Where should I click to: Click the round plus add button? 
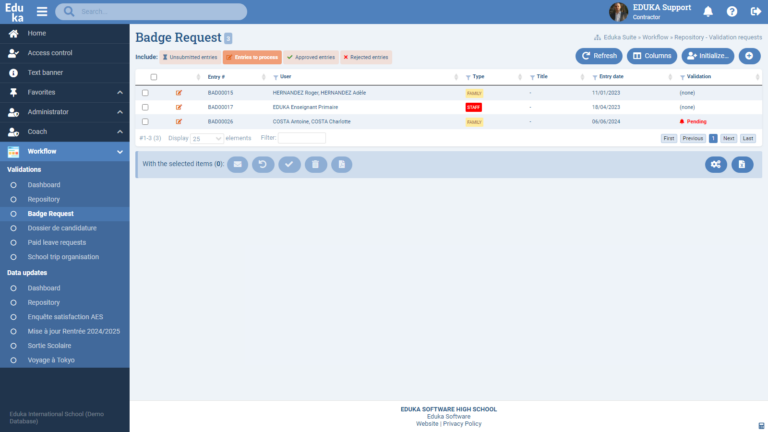(749, 56)
